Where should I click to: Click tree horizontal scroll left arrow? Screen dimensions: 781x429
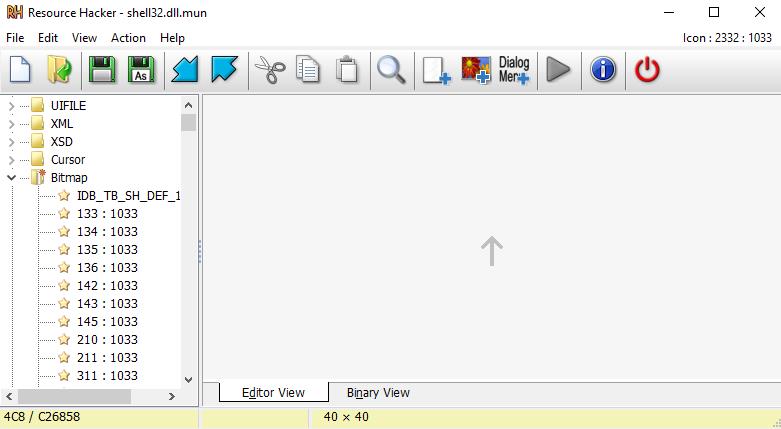9,397
